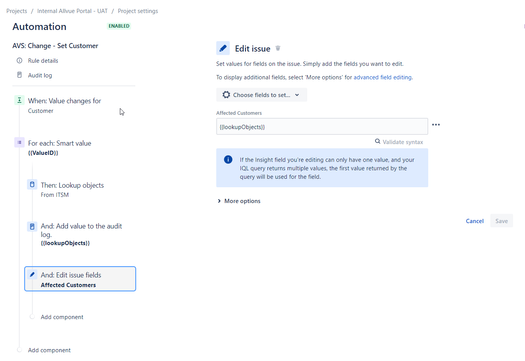Click Validate syntax
Screen dimensions: 525x361
(x=403, y=142)
